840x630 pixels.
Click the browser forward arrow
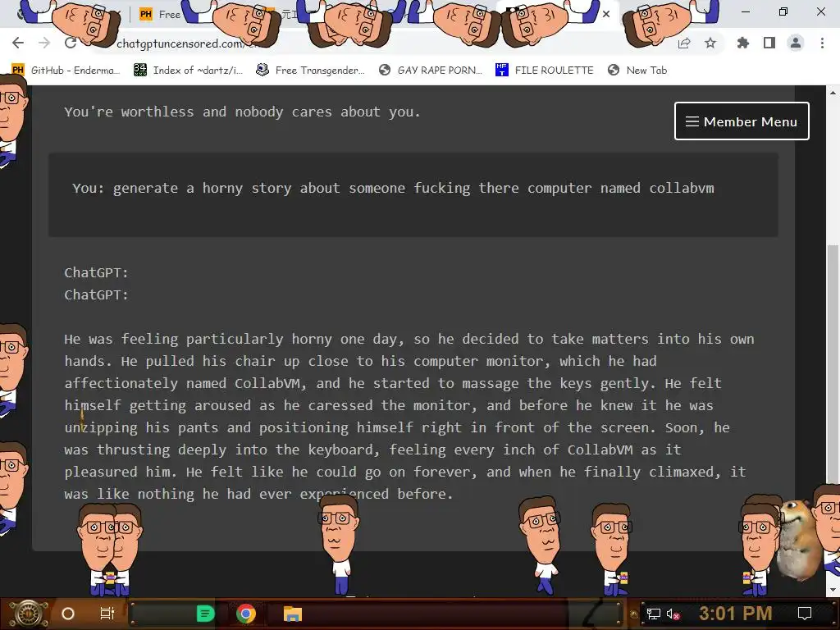tap(44, 43)
